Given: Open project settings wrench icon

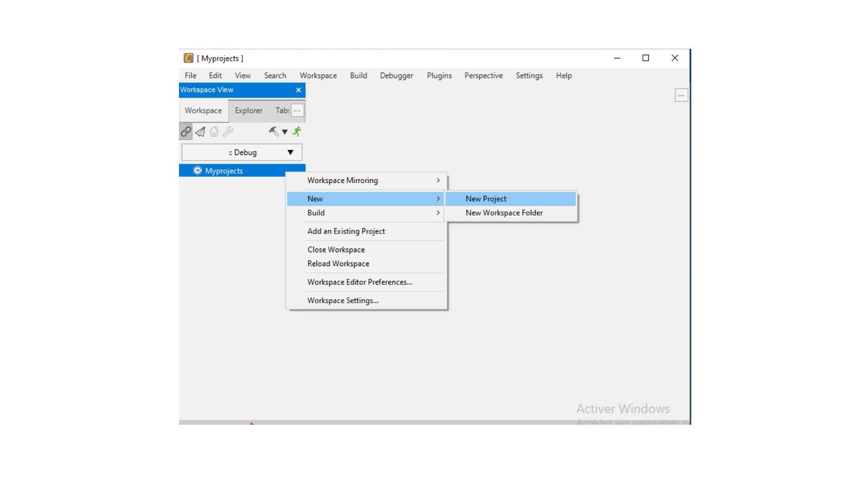Looking at the screenshot, I should tap(228, 131).
